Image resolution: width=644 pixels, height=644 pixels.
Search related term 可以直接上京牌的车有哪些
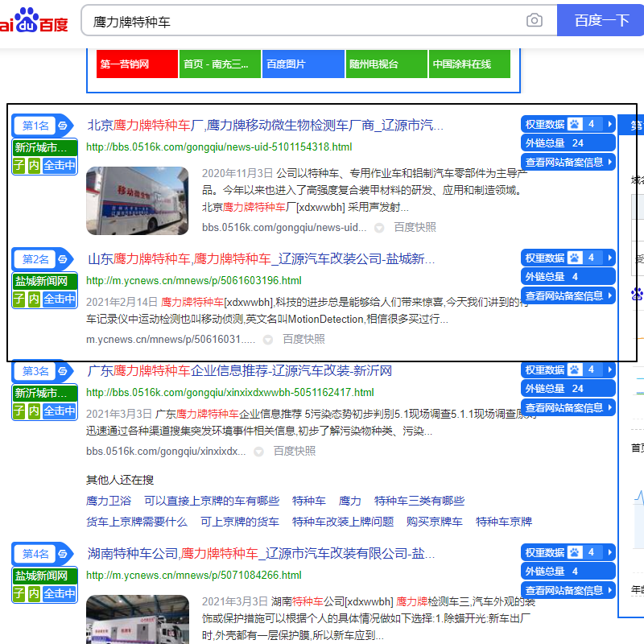(x=212, y=501)
